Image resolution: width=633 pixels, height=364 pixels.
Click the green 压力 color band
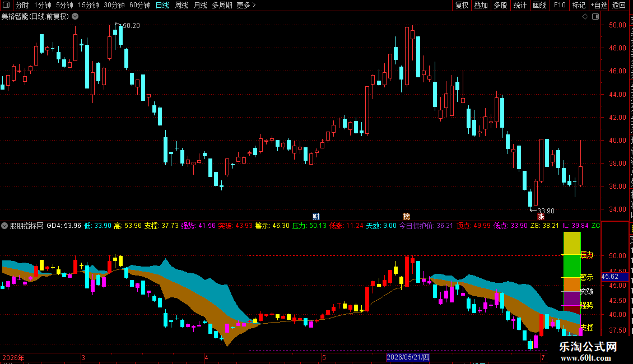(571, 266)
